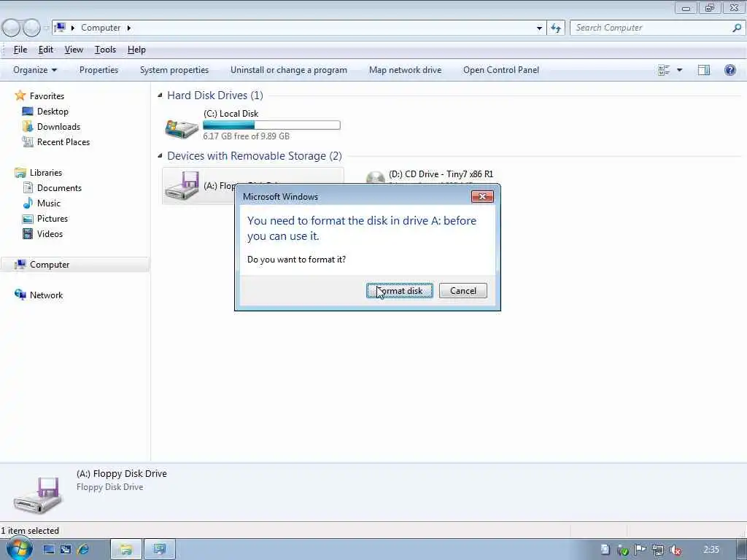
Task: Cancel the format disk dialog
Action: pos(462,290)
